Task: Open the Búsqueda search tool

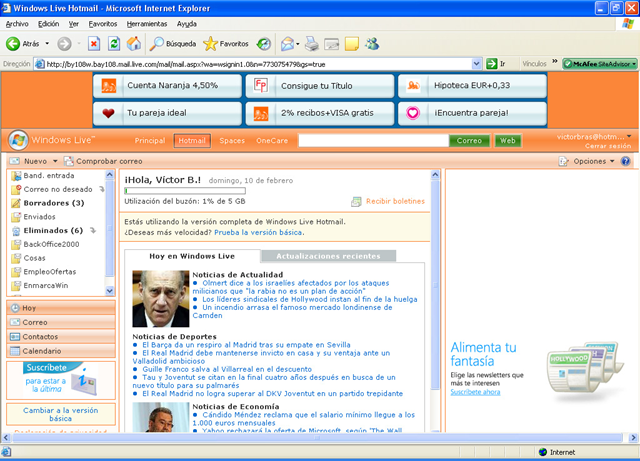Action: [x=173, y=44]
